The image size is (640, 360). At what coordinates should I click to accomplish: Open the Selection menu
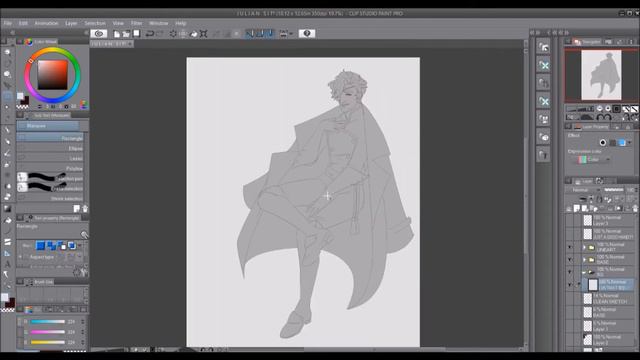point(95,23)
